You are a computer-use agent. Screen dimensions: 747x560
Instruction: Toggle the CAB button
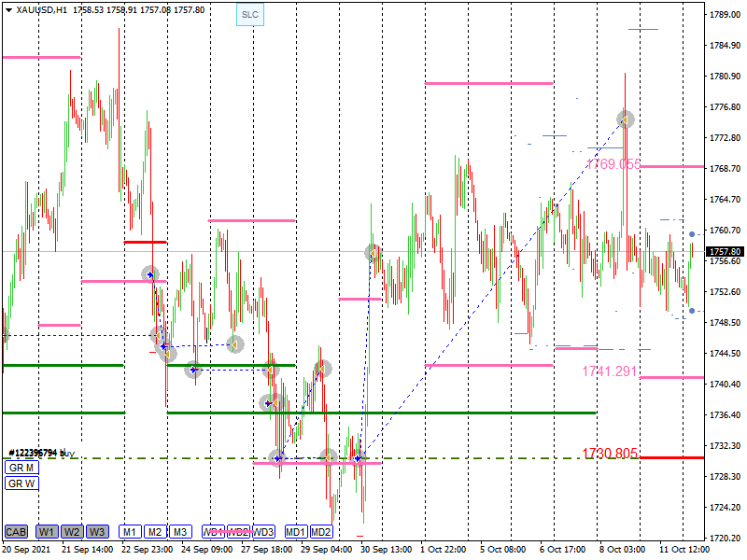point(16,531)
